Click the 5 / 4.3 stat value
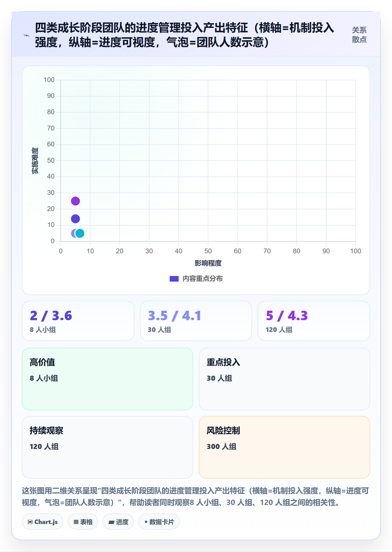This screenshot has height=552, width=392. (x=287, y=316)
